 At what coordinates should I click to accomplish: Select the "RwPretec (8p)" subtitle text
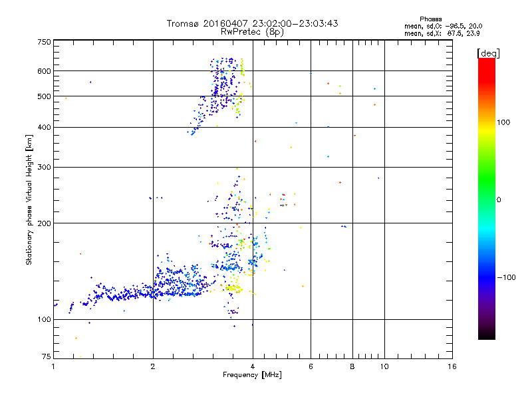click(x=252, y=32)
